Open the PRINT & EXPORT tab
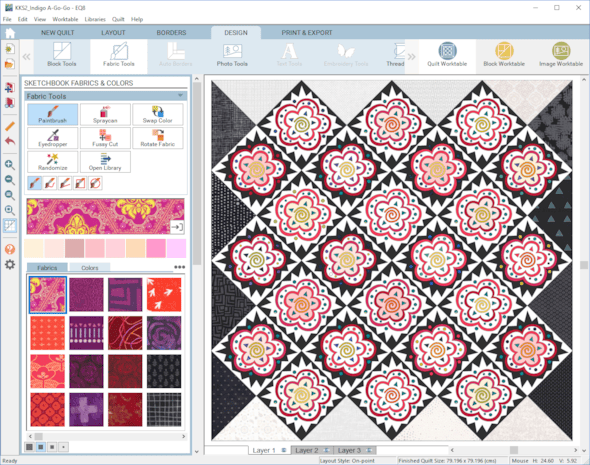 coord(307,33)
